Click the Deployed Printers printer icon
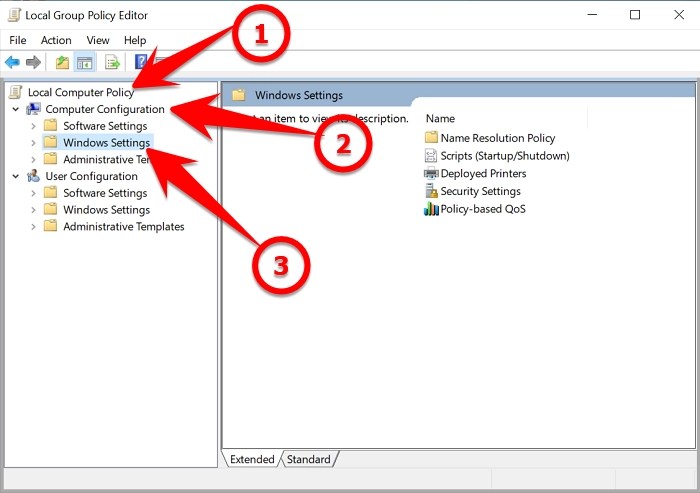The image size is (700, 493). pos(431,173)
